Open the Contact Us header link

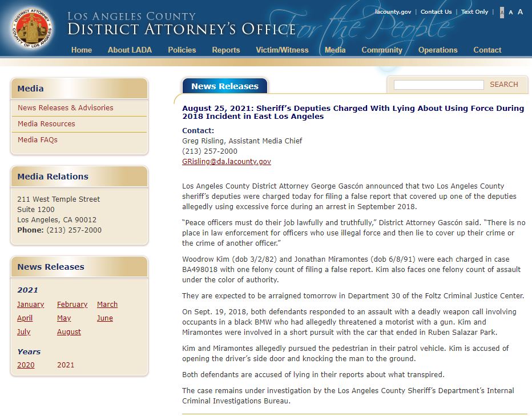436,12
